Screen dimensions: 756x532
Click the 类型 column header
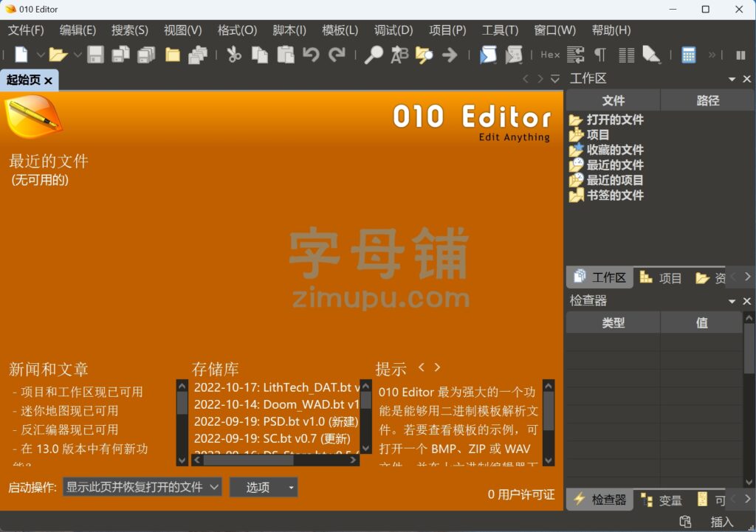click(x=613, y=322)
